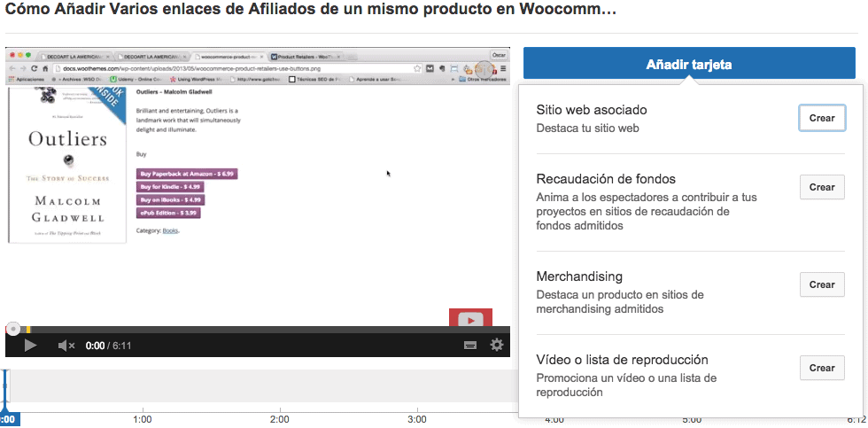Click the 2:00 timeline label

coord(280,420)
